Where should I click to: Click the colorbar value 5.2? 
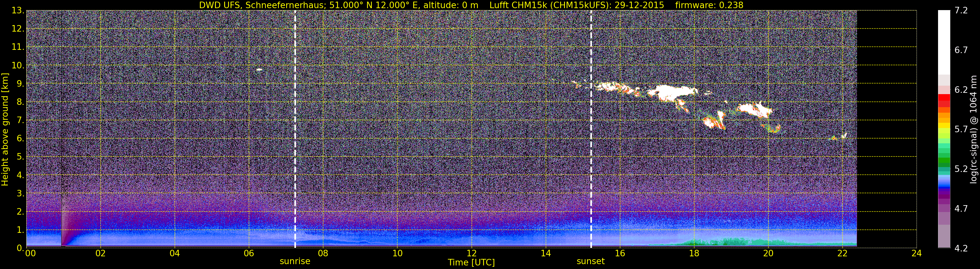[961, 169]
